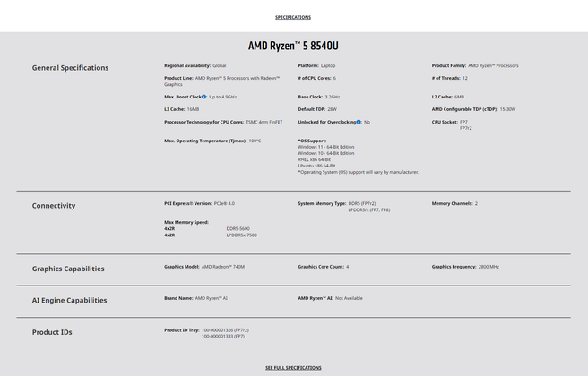The image size is (588, 376).
Task: Open the Max. Boost Clock info icon
Action: (204, 97)
